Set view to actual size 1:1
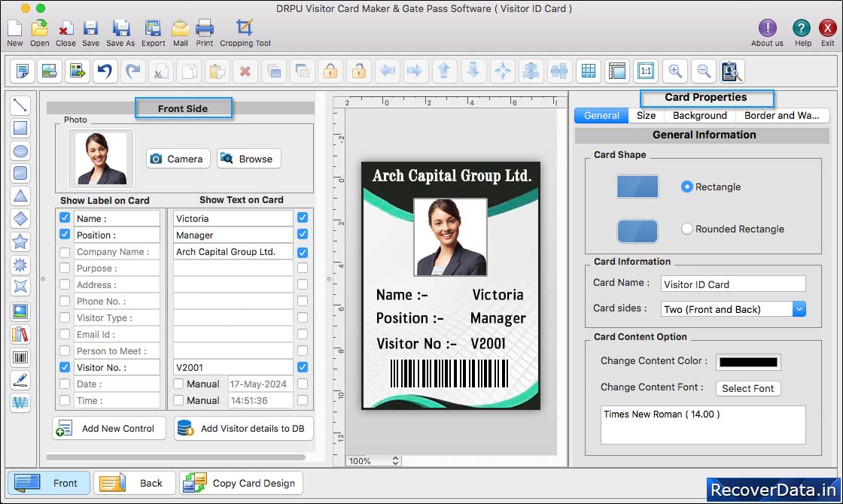The image size is (843, 504). [646, 71]
